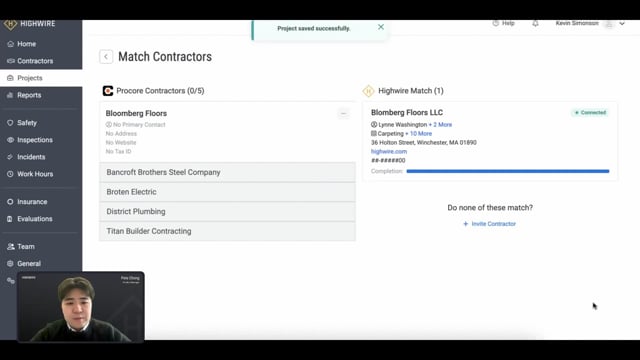
Task: Click the General globe icon
Action: [x=10, y=264]
